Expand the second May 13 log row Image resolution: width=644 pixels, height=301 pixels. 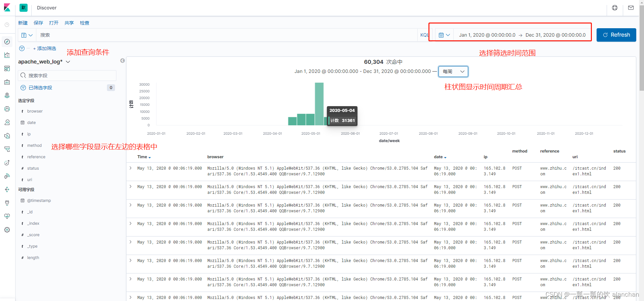point(130,186)
